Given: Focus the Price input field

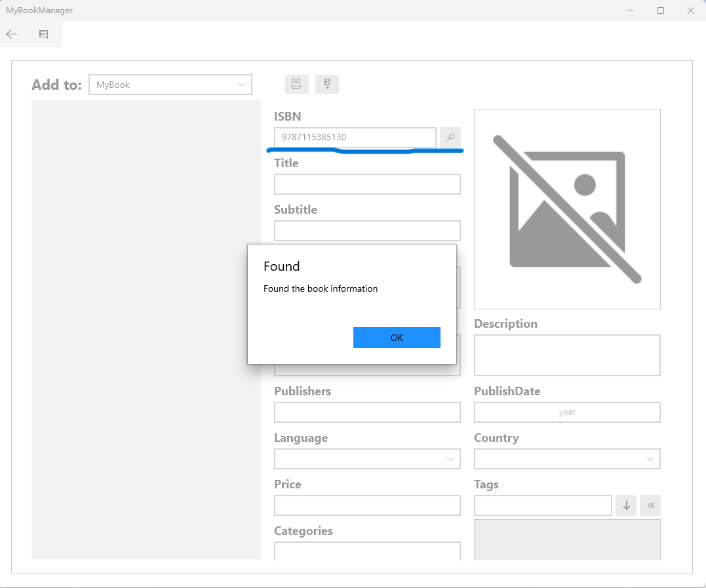Looking at the screenshot, I should tap(367, 505).
